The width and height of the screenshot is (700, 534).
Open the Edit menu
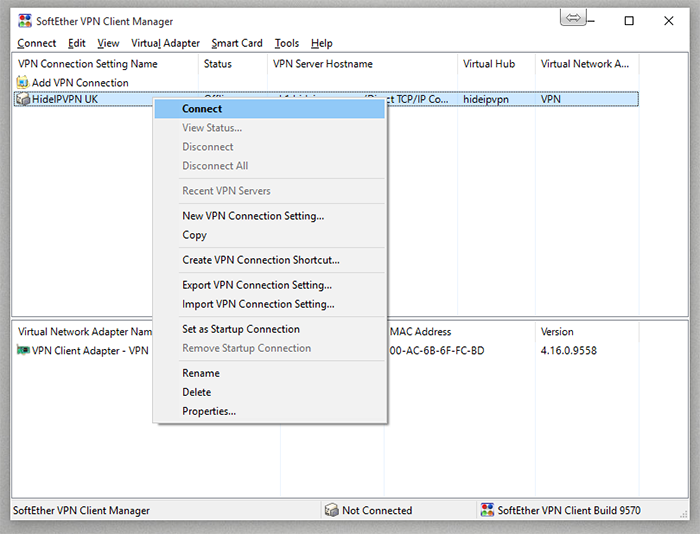(77, 43)
